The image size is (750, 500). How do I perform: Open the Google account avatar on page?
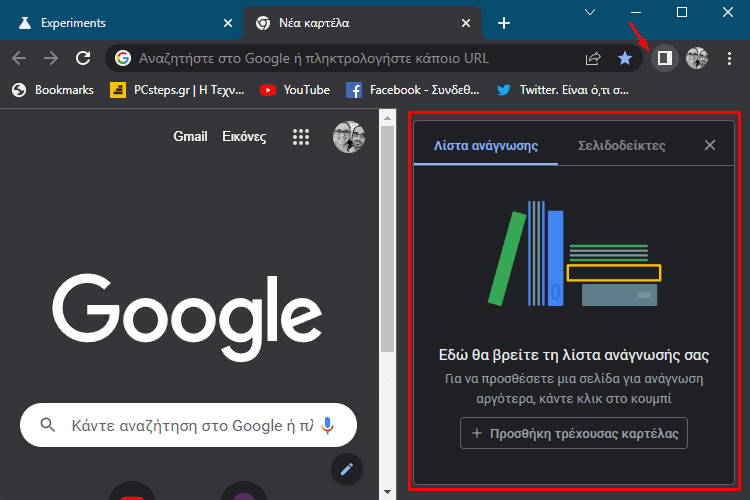coord(349,137)
